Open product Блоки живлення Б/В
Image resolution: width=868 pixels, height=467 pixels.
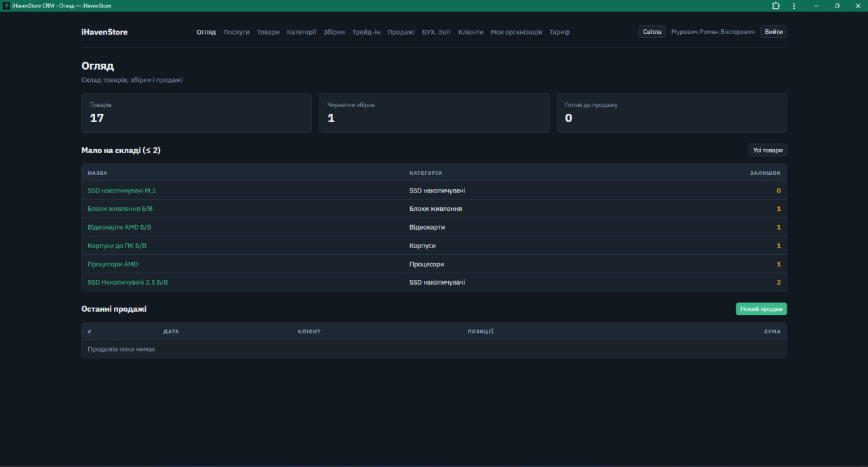click(120, 209)
